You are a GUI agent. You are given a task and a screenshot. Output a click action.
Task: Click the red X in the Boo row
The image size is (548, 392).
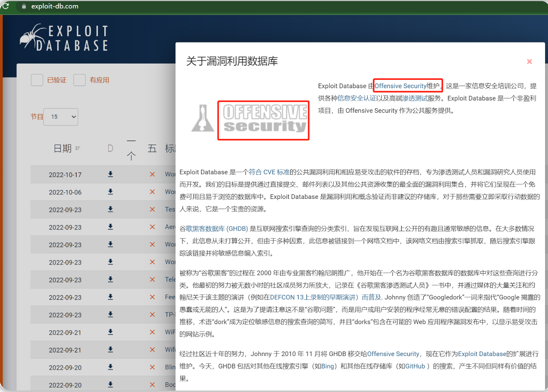click(x=152, y=384)
